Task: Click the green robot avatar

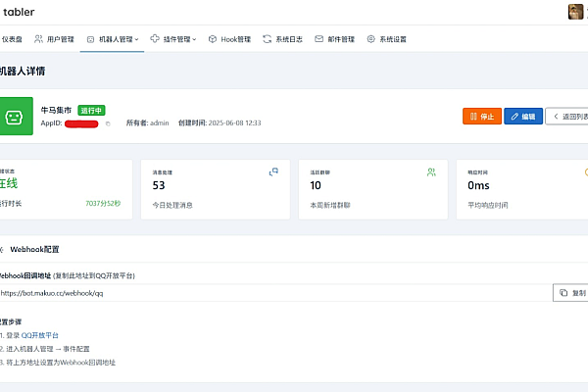Action: [x=16, y=117]
